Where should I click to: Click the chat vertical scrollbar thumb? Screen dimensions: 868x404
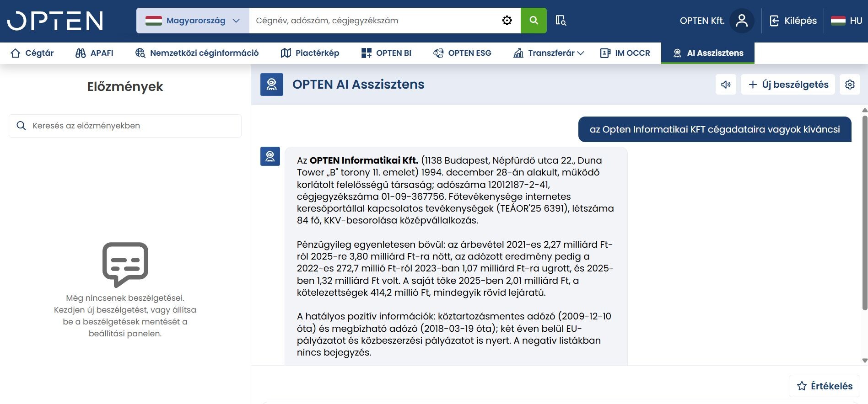(x=864, y=213)
